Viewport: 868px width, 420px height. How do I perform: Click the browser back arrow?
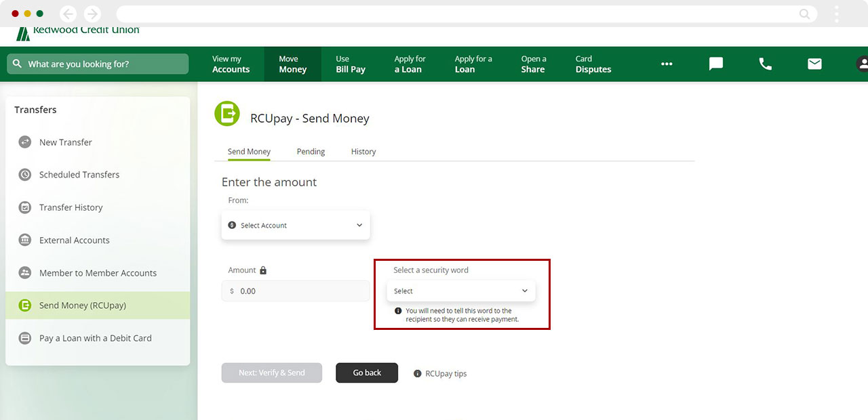68,14
